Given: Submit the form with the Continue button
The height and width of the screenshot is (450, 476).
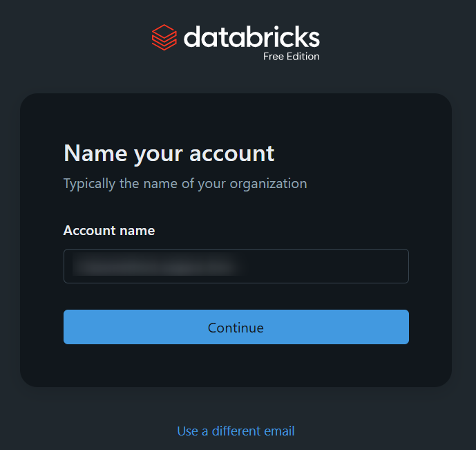Looking at the screenshot, I should click(x=236, y=327).
